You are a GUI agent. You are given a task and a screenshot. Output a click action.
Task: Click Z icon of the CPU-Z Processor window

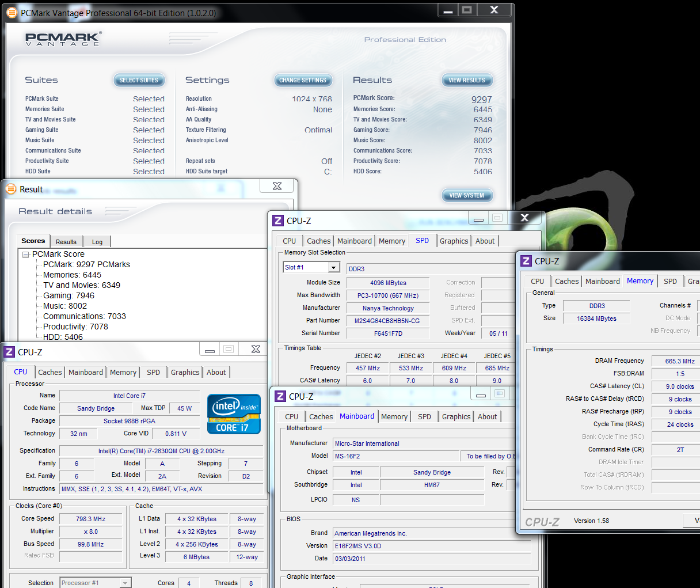click(x=9, y=352)
